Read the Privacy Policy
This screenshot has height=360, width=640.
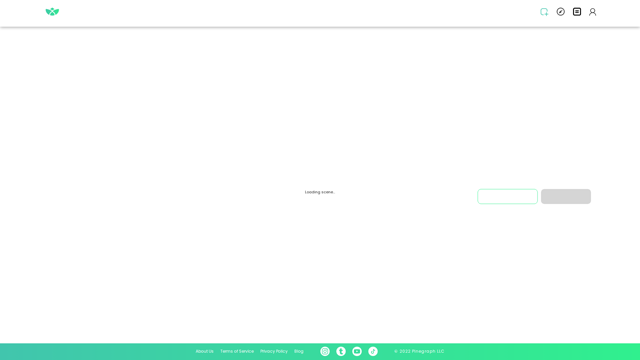(x=274, y=351)
